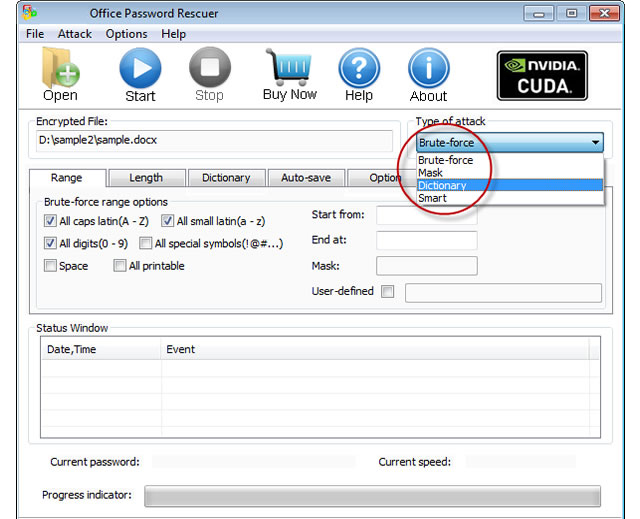Image resolution: width=640 pixels, height=519 pixels.
Task: Click the NVIDIA CUDA badge
Action: (542, 75)
